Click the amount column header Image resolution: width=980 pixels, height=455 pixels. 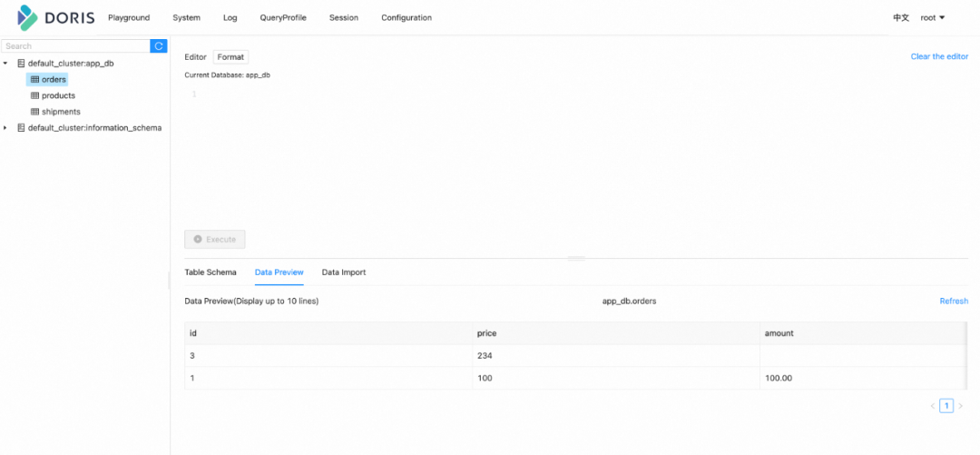[864, 333]
